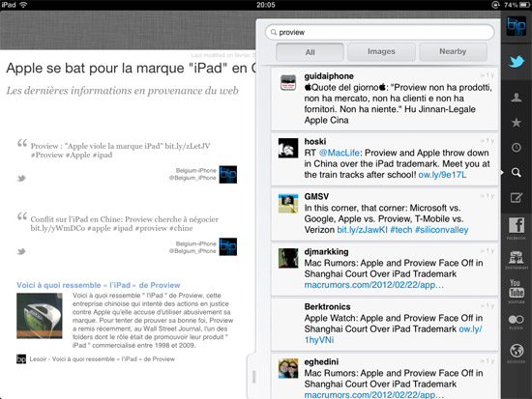Screen dimensions: 532x399
Task: Click magnifier icon inside the search field
Action: 274,32
